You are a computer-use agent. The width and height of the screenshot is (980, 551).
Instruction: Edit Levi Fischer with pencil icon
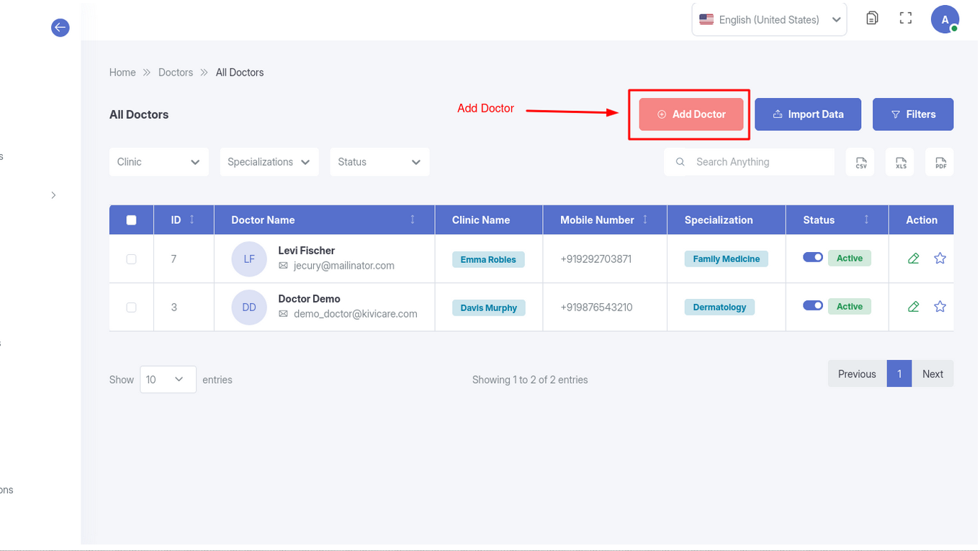(x=914, y=259)
